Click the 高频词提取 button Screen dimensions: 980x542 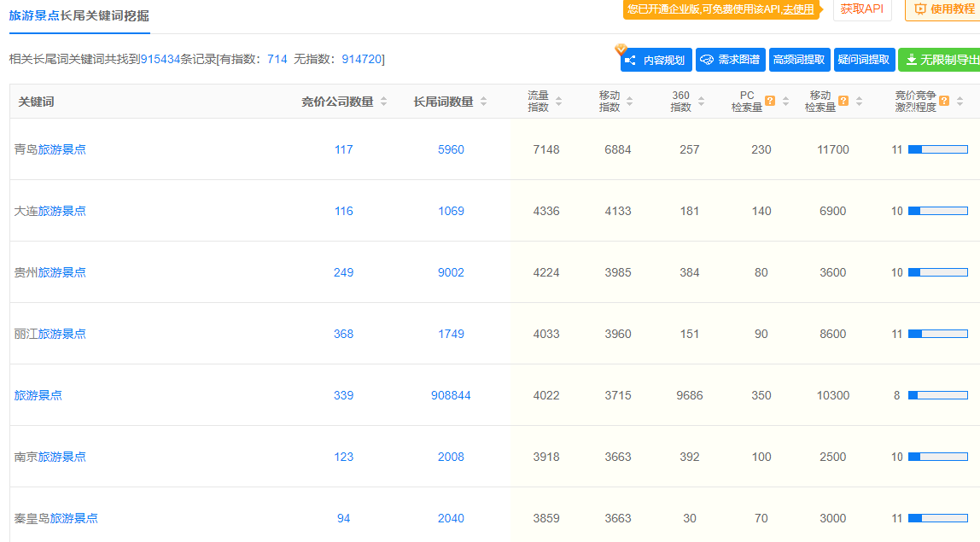click(x=799, y=60)
